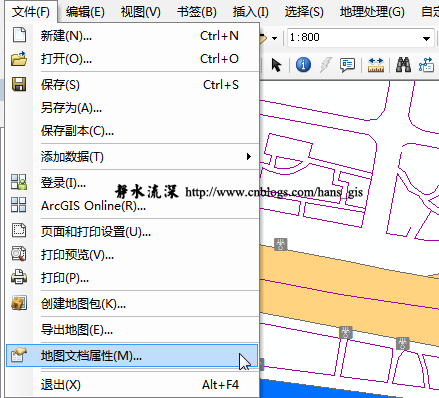Choose 新建(N)... menu entry
439x398 pixels.
tap(132, 36)
